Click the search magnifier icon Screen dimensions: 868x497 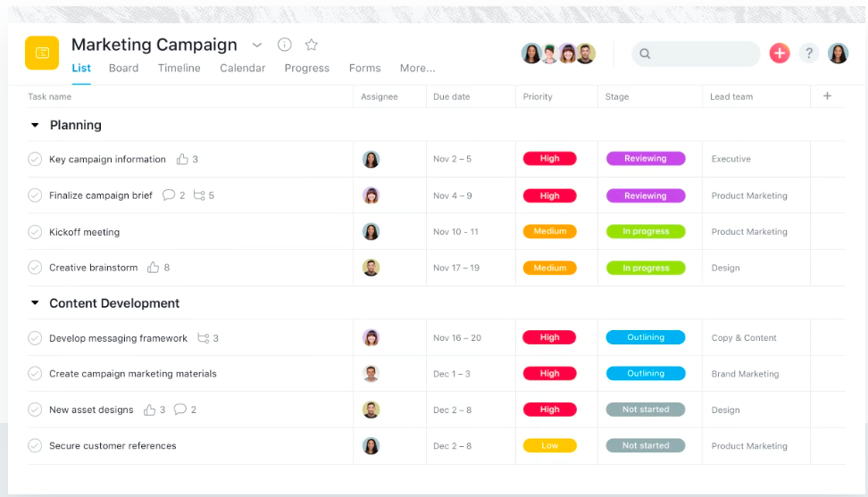(x=645, y=54)
